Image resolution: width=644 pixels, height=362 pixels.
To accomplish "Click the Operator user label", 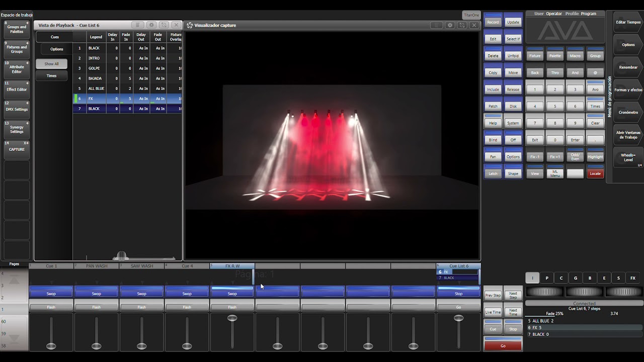I will (x=554, y=14).
